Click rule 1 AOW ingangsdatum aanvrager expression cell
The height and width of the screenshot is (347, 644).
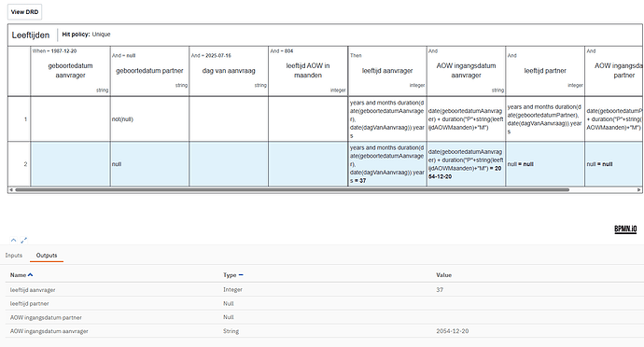coord(466,119)
